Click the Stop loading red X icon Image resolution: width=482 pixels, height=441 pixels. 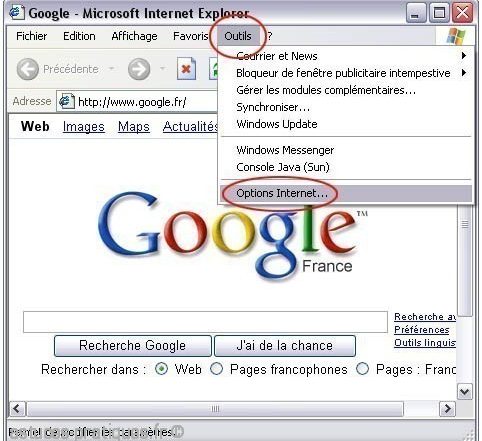186,69
